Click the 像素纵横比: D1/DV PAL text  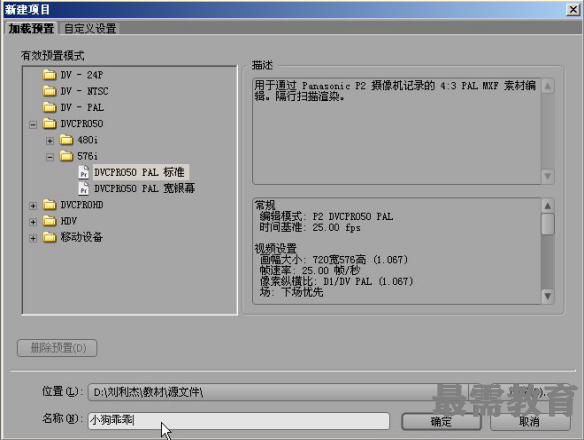(x=316, y=281)
